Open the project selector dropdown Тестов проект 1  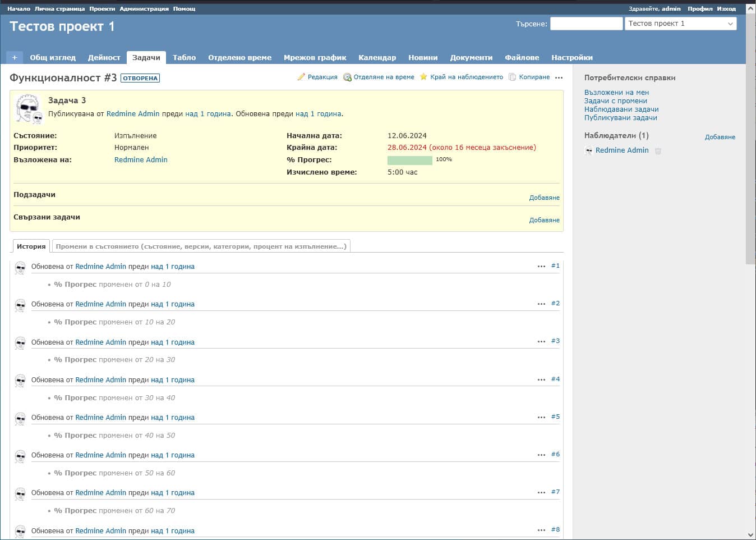click(680, 24)
